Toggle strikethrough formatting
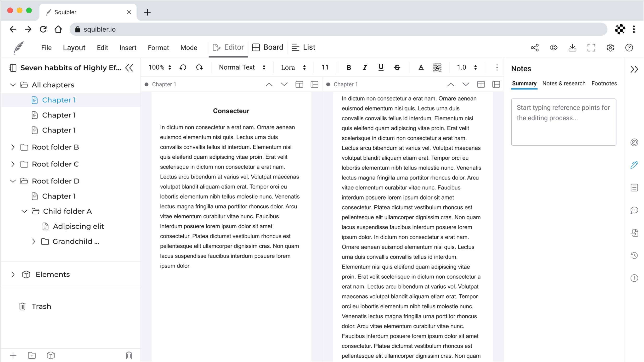The width and height of the screenshot is (644, 362). pos(397,67)
